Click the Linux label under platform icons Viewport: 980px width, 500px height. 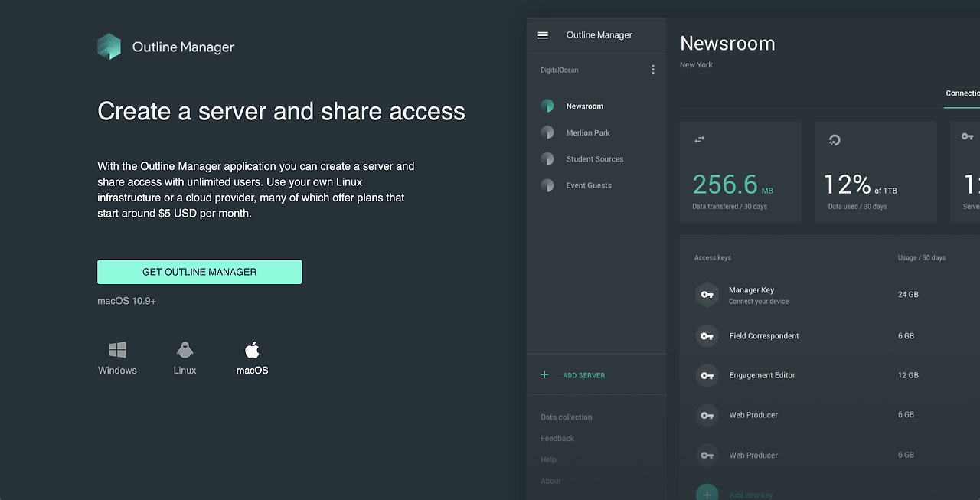[185, 371]
